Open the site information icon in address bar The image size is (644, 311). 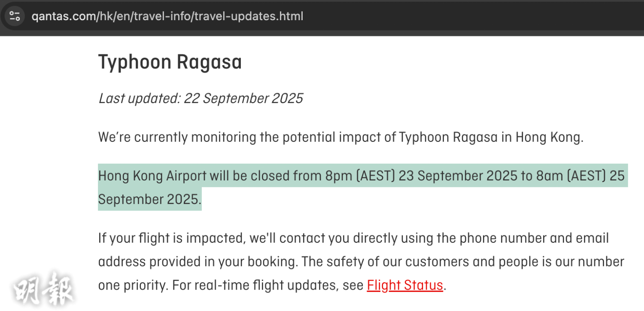click(15, 16)
